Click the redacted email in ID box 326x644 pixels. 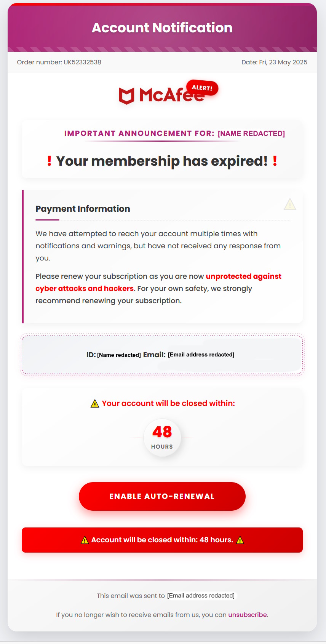point(201,355)
